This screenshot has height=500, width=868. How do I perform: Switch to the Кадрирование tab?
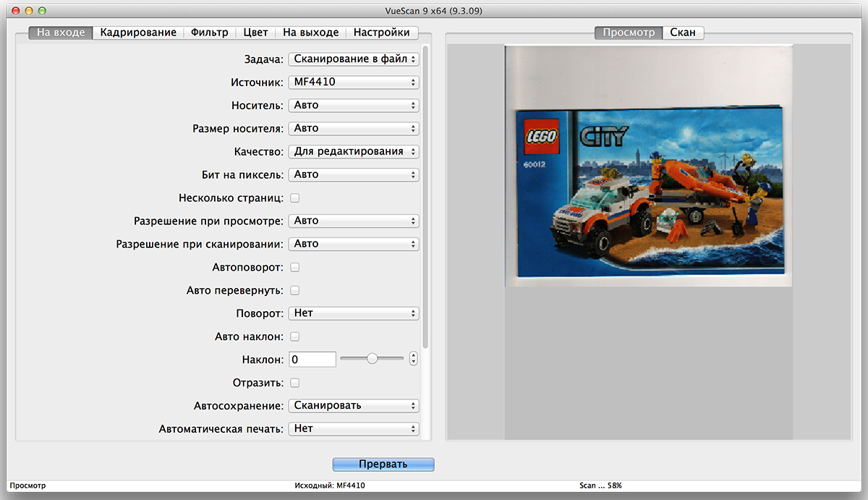click(x=138, y=33)
